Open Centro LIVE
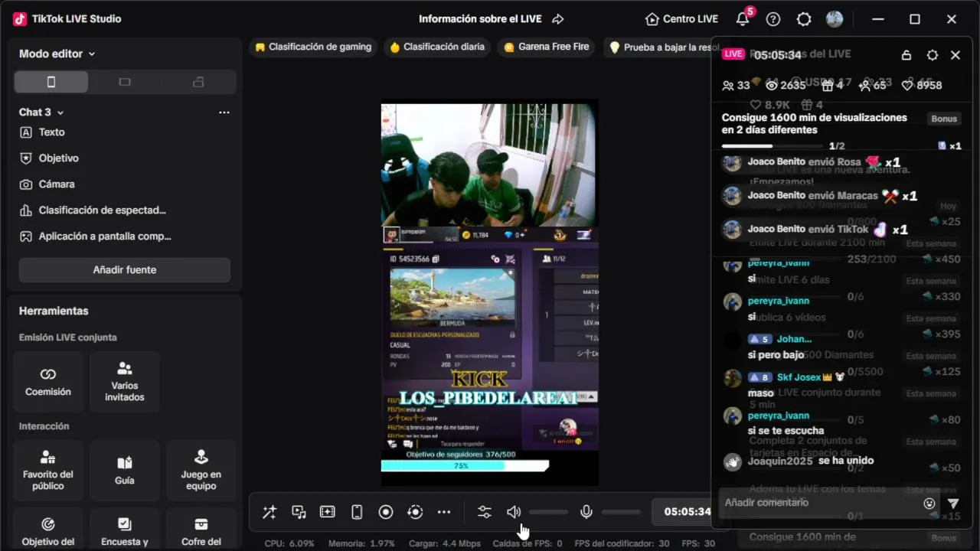The width and height of the screenshot is (980, 551). [681, 19]
